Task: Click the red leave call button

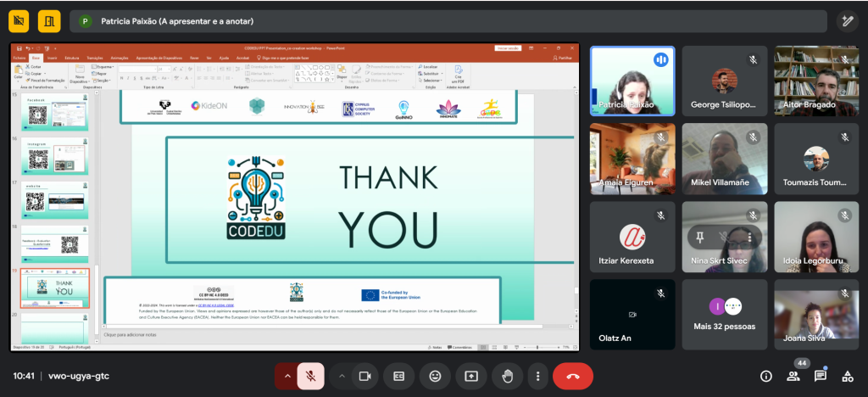Action: point(573,376)
